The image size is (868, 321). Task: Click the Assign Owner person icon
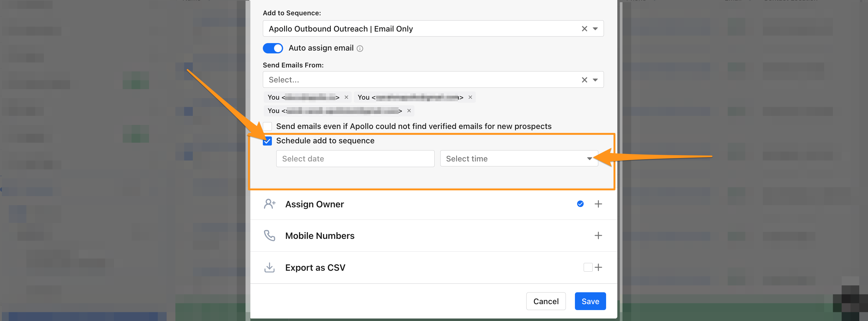coord(270,204)
